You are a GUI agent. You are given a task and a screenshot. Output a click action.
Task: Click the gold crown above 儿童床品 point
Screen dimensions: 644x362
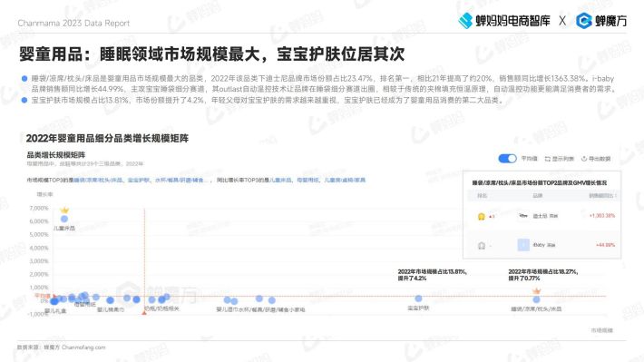tap(64, 210)
